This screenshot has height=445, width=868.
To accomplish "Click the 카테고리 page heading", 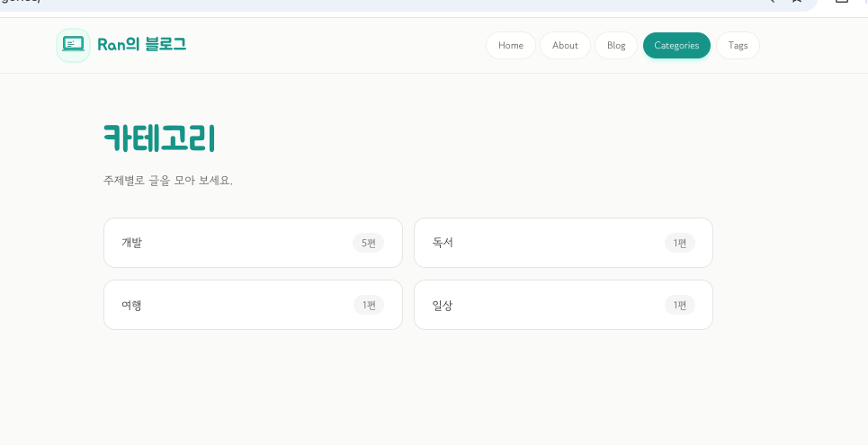I will (159, 138).
